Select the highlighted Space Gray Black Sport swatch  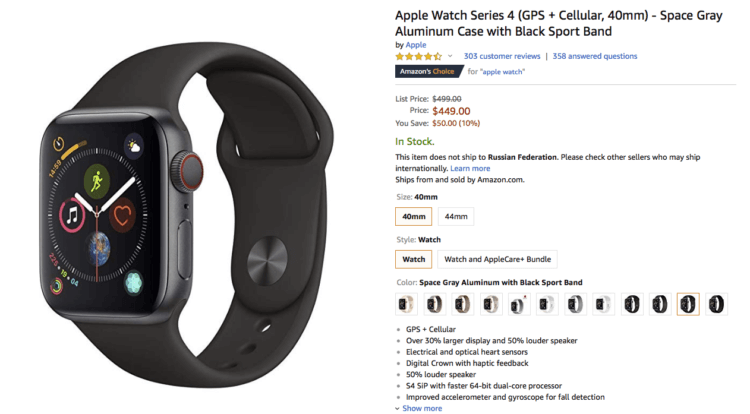click(688, 304)
